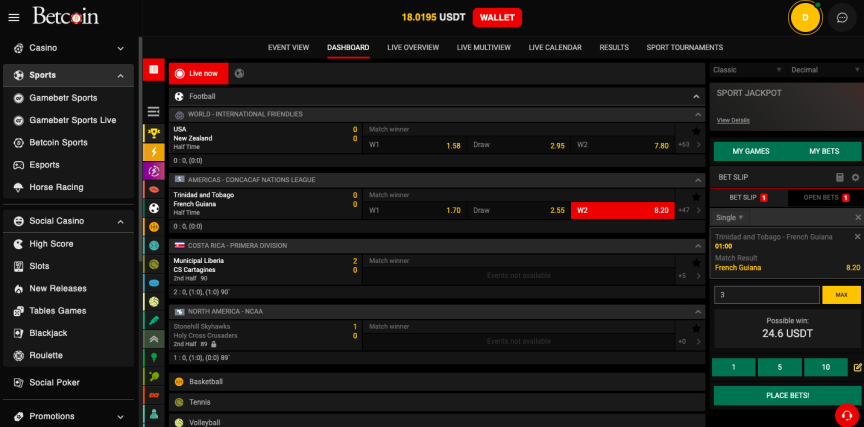Open the bet slip calculator icon

click(839, 177)
